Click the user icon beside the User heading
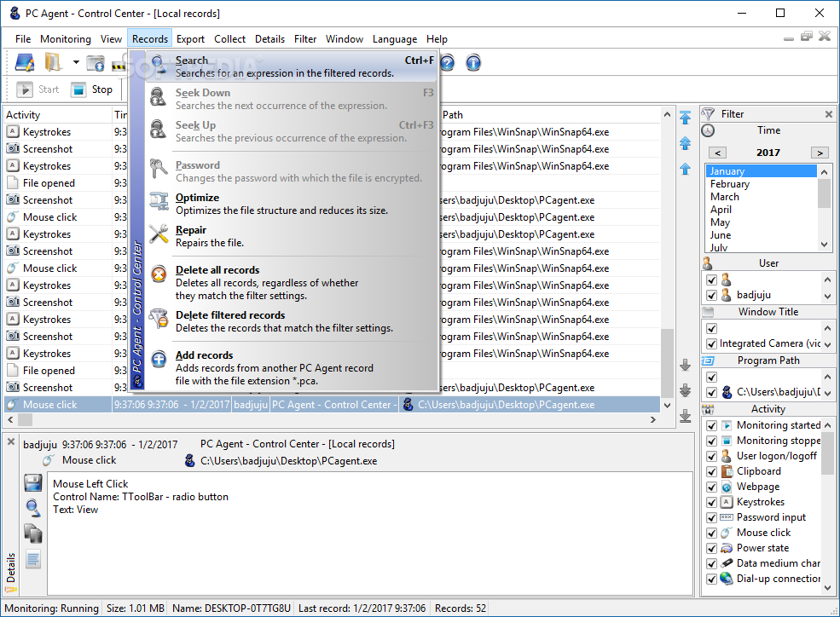This screenshot has height=617, width=840. pyautogui.click(x=708, y=263)
